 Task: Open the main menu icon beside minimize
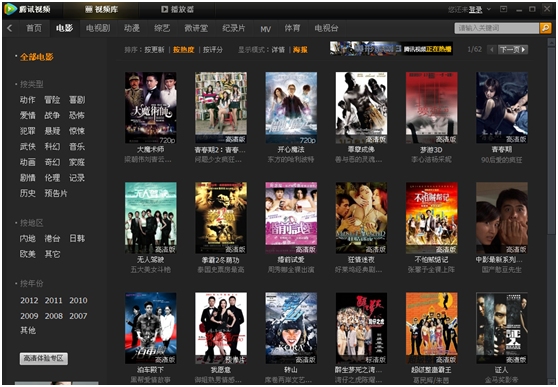point(504,9)
